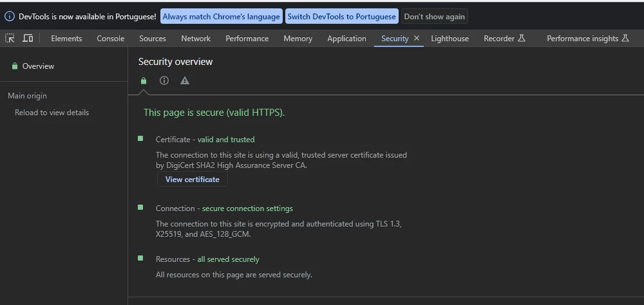Click the View certificate button
This screenshot has height=305, width=644.
click(x=192, y=180)
